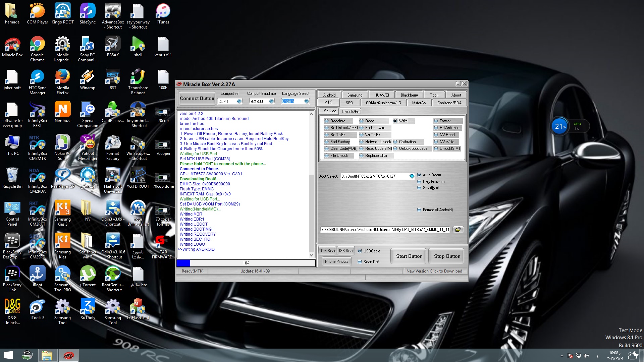The height and width of the screenshot is (362, 644).
Task: Click the Stop Button
Action: tap(447, 256)
